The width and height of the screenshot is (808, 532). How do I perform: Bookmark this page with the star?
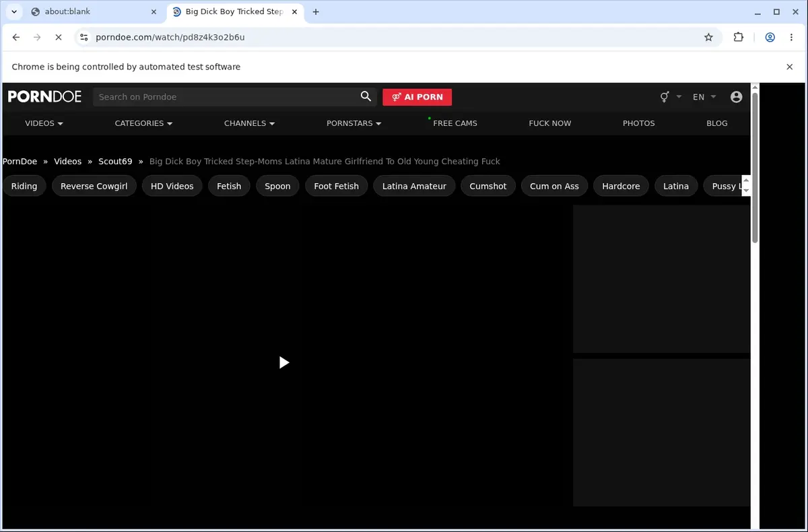708,37
